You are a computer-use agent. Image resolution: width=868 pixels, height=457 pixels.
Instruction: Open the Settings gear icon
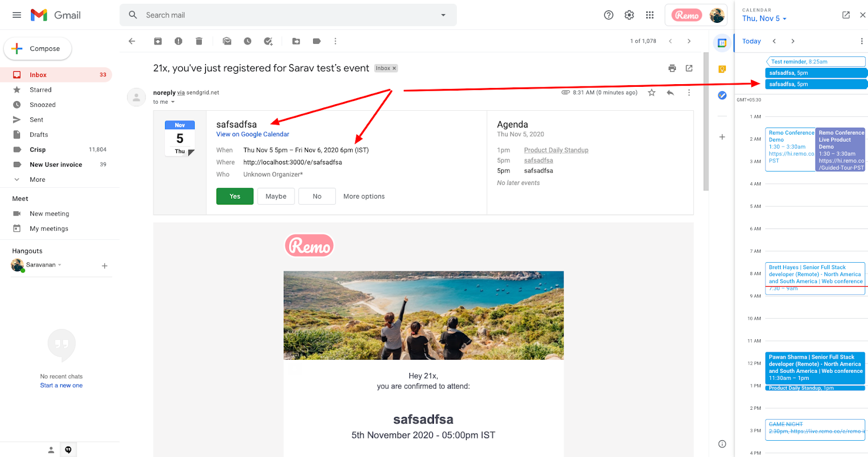tap(629, 15)
